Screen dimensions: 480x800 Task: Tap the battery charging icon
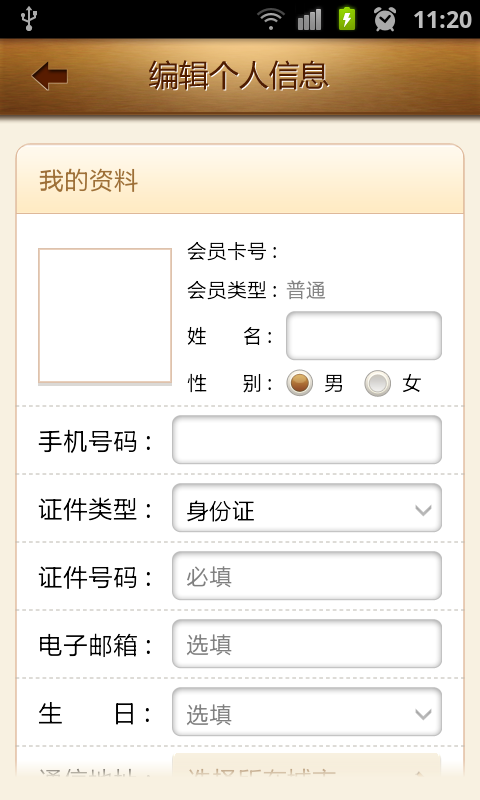pyautogui.click(x=347, y=19)
